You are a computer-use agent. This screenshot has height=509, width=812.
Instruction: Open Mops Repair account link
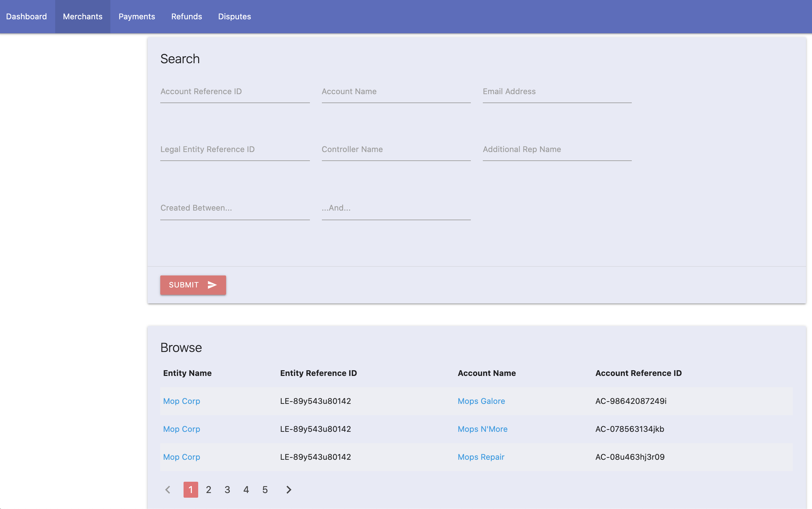pyautogui.click(x=480, y=457)
